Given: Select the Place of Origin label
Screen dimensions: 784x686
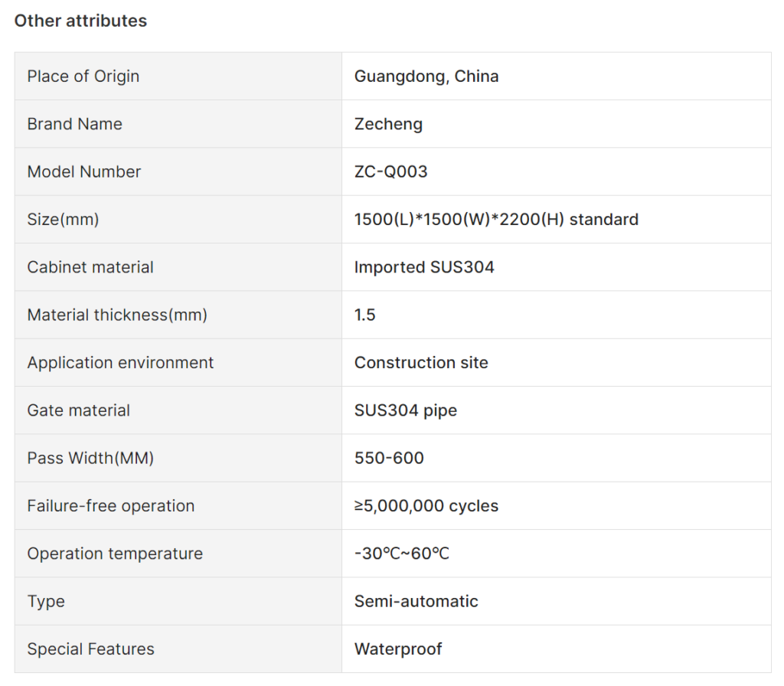Looking at the screenshot, I should 83,77.
